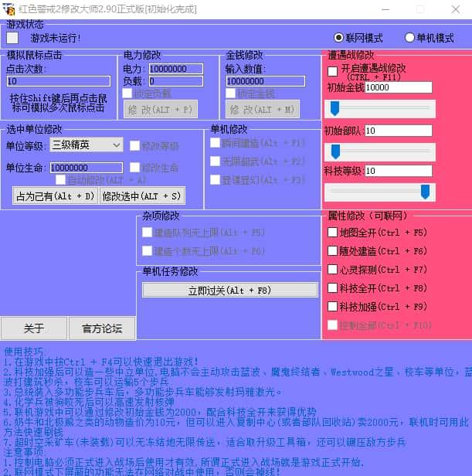Click the 初始金钱 input field

(399, 87)
